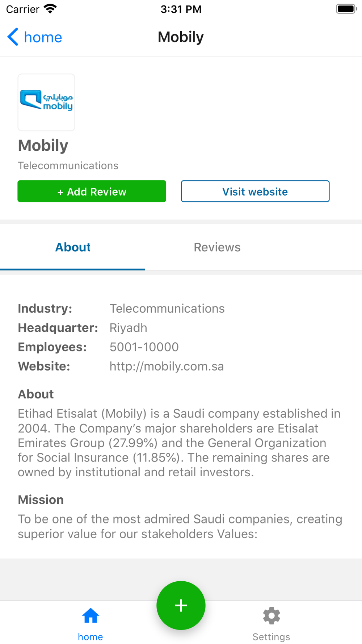Tap the battery status icon

[346, 9]
